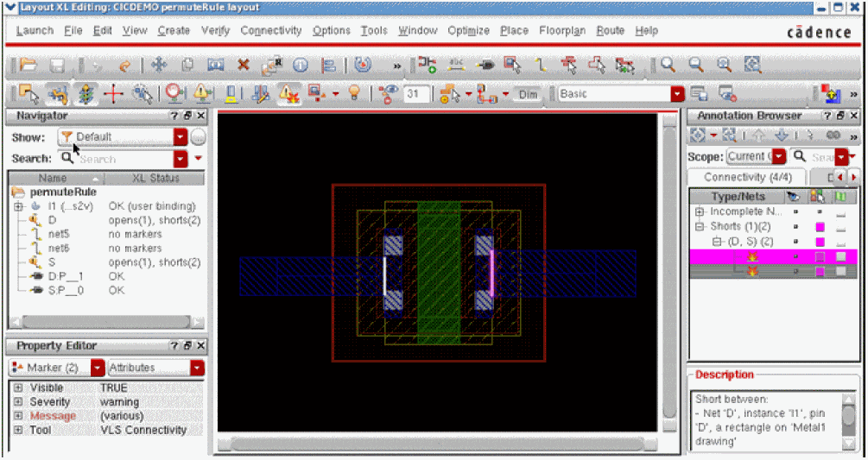Click Annotation Browser zoom-to-selected icon

[x=730, y=135]
